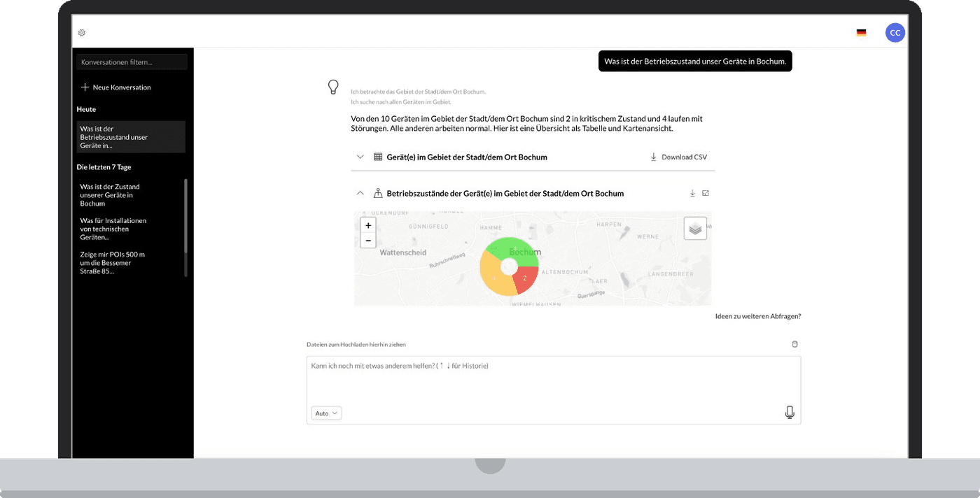Select the yellow Störungen pie segment

pos(496,276)
